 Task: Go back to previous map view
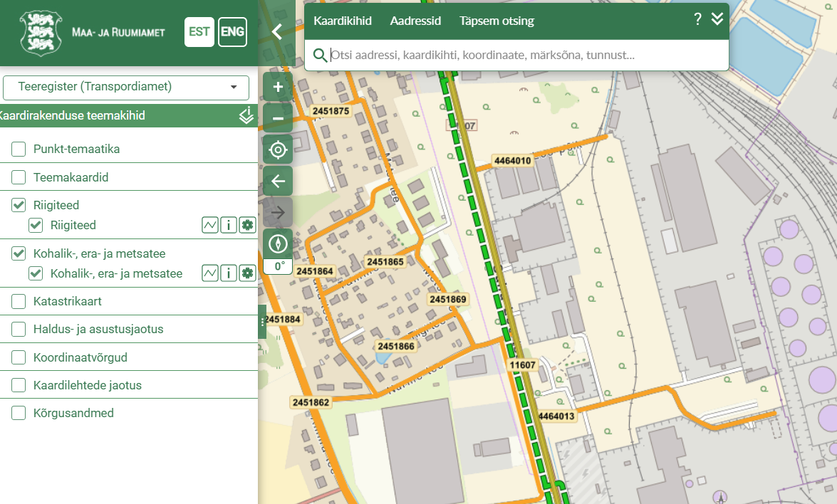(x=278, y=182)
